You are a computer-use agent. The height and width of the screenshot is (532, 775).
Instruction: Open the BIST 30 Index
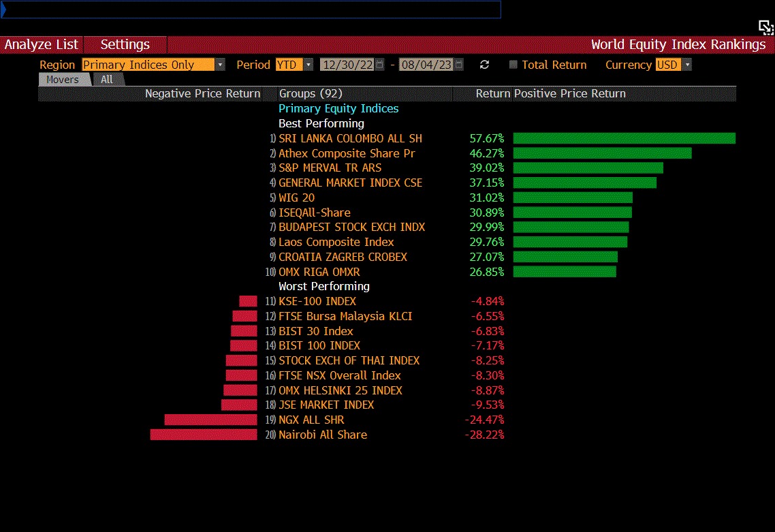(x=316, y=331)
